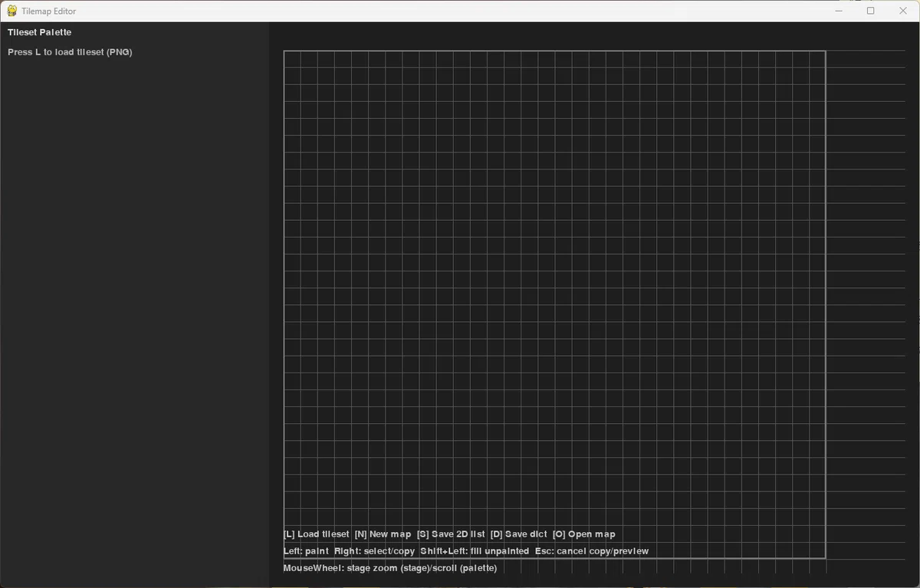Click the 'Esc: cancel copy/preview' help text

click(591, 551)
